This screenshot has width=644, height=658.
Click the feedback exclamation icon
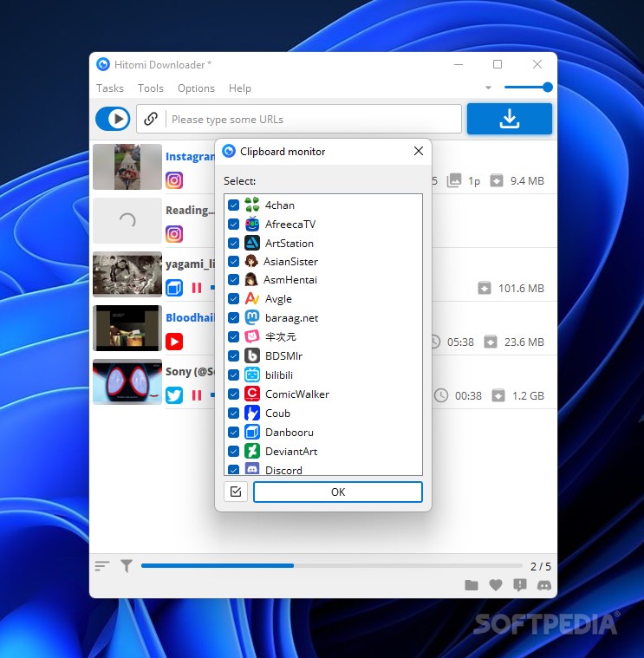pos(520,585)
